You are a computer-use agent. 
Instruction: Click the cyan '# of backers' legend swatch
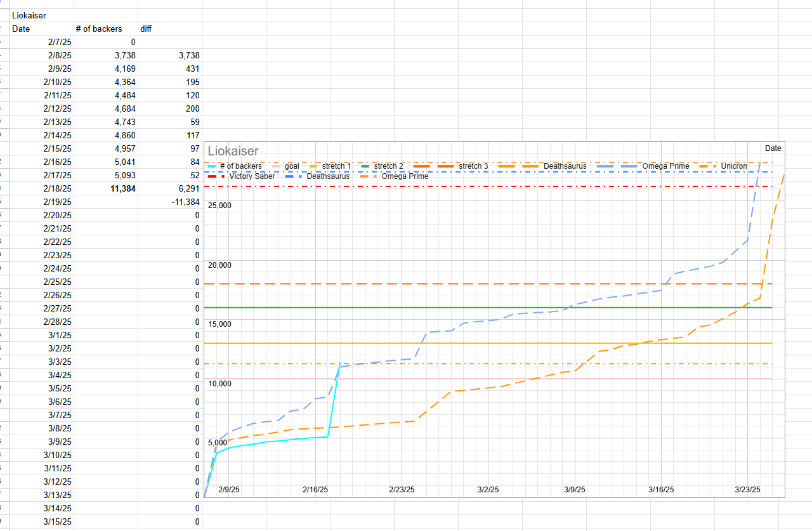213,166
